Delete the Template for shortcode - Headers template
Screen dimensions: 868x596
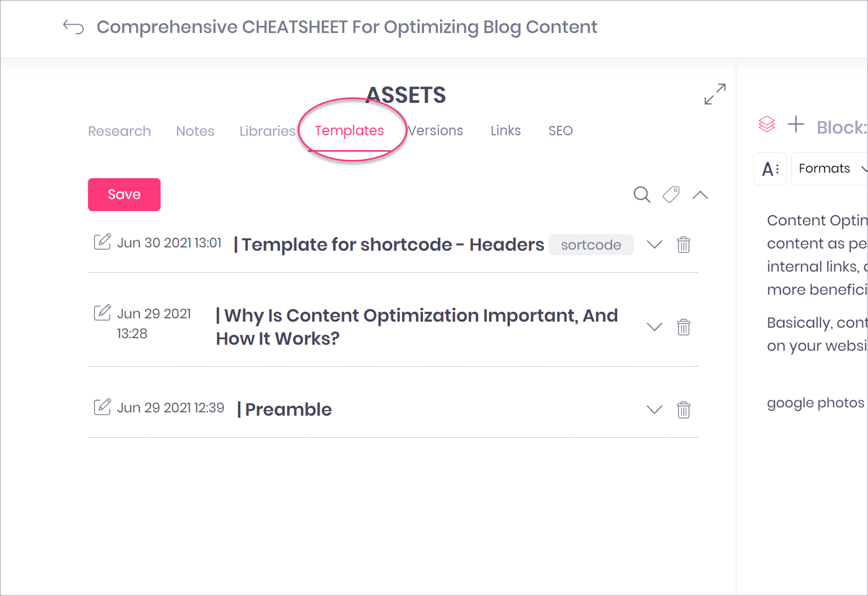coord(684,244)
